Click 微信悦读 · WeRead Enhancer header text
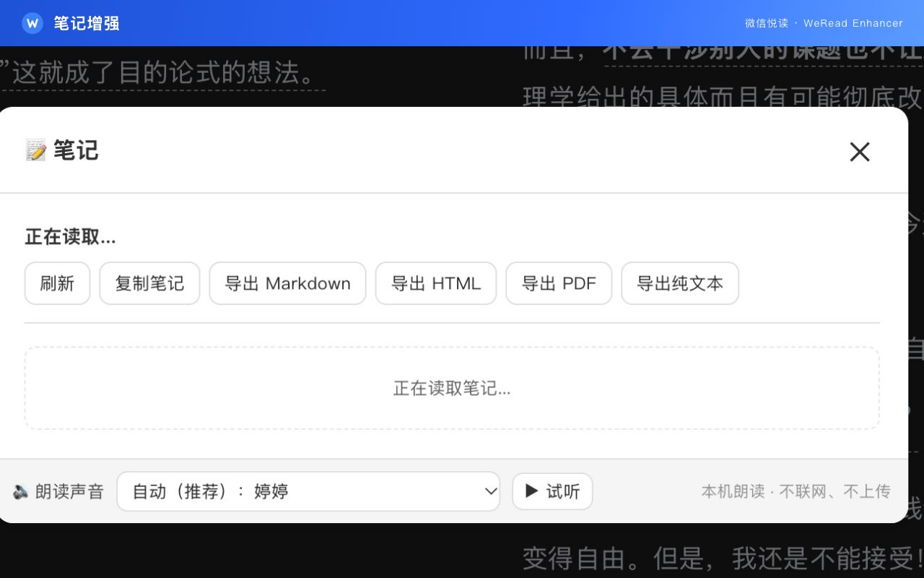The width and height of the screenshot is (924, 578). 824,23
